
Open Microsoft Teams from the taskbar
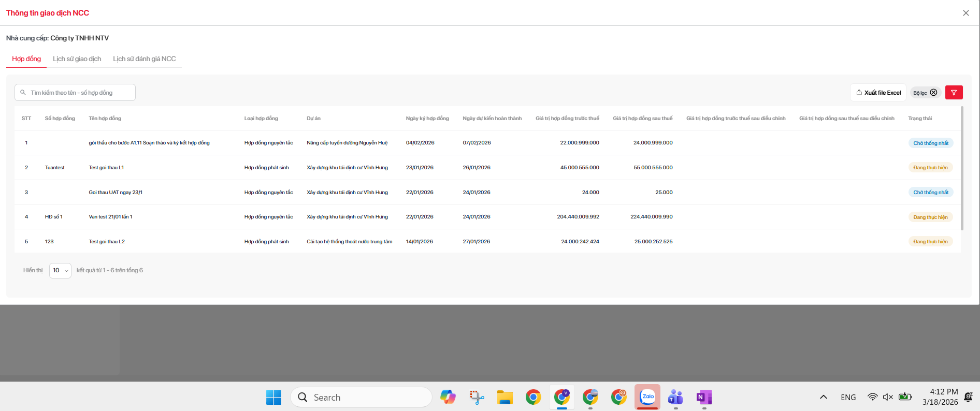(675, 397)
